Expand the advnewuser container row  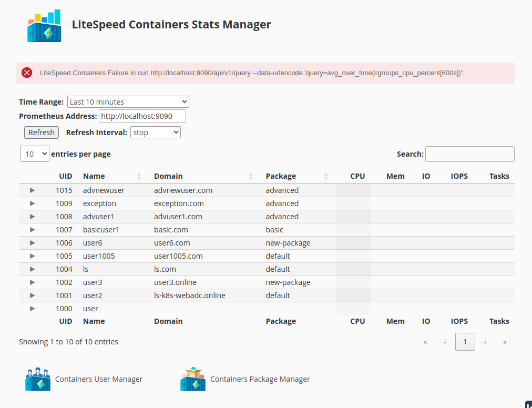point(32,190)
